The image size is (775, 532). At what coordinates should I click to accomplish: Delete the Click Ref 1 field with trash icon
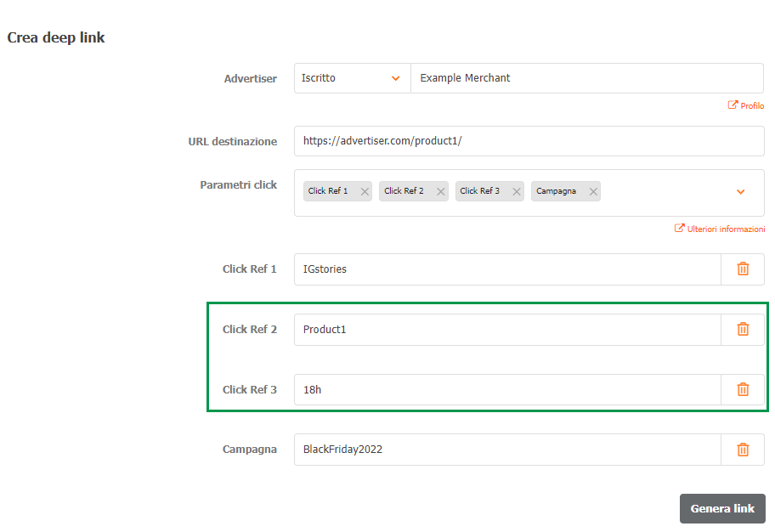tap(743, 269)
